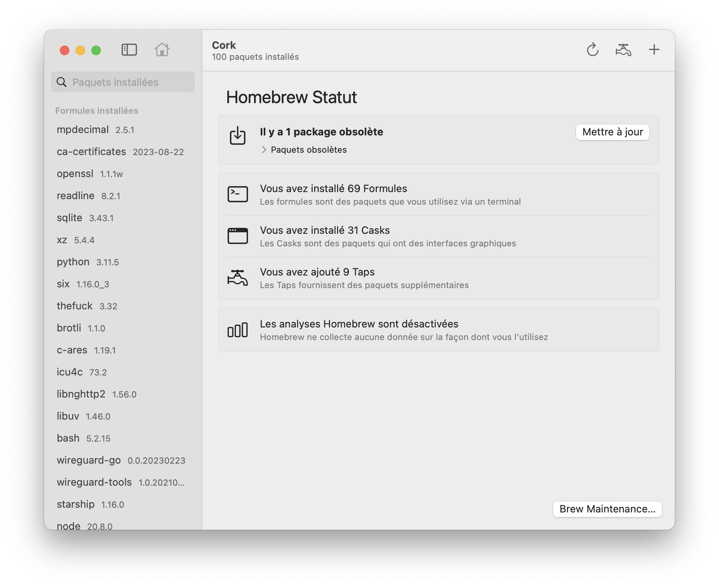Click the terminal icon beside Formules
Screen dimensions: 719x588
click(237, 194)
